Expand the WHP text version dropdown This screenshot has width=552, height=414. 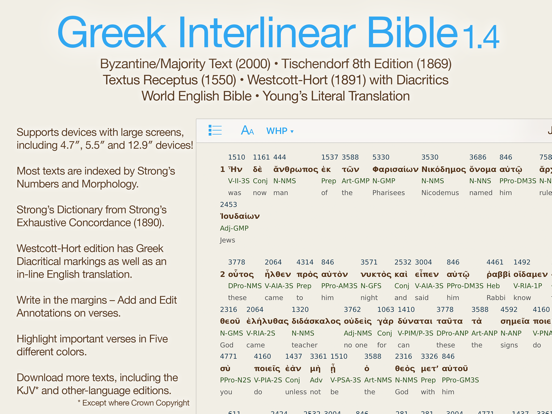[280, 131]
